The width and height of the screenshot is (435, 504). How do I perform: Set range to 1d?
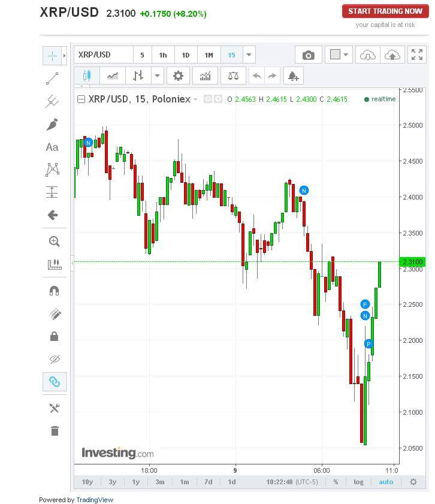click(x=232, y=482)
